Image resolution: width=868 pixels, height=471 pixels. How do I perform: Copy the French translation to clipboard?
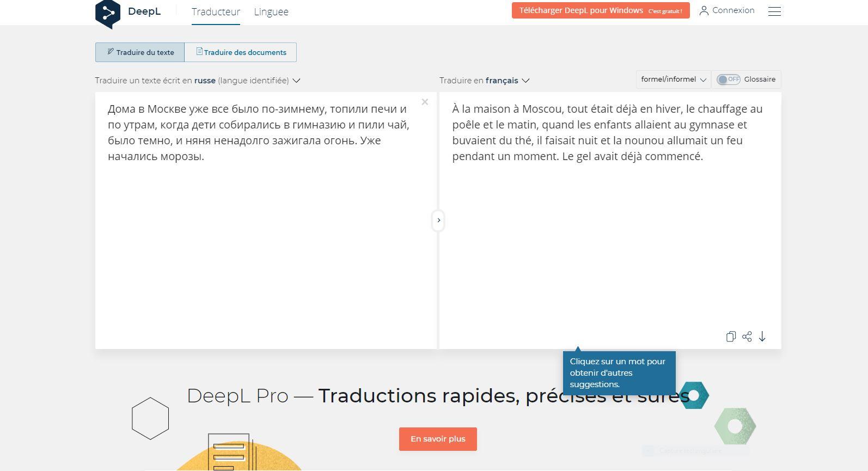point(731,337)
